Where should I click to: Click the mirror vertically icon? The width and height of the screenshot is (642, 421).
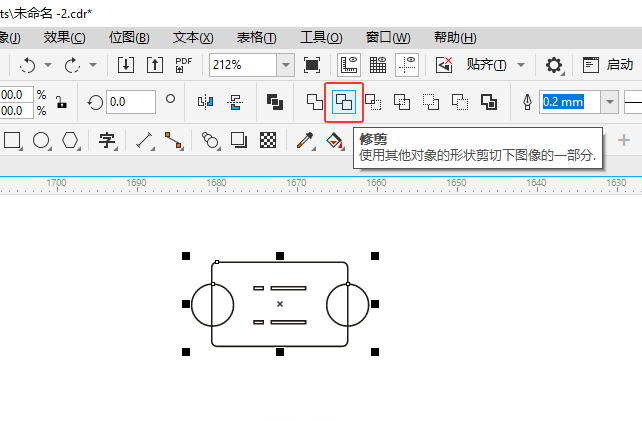235,102
